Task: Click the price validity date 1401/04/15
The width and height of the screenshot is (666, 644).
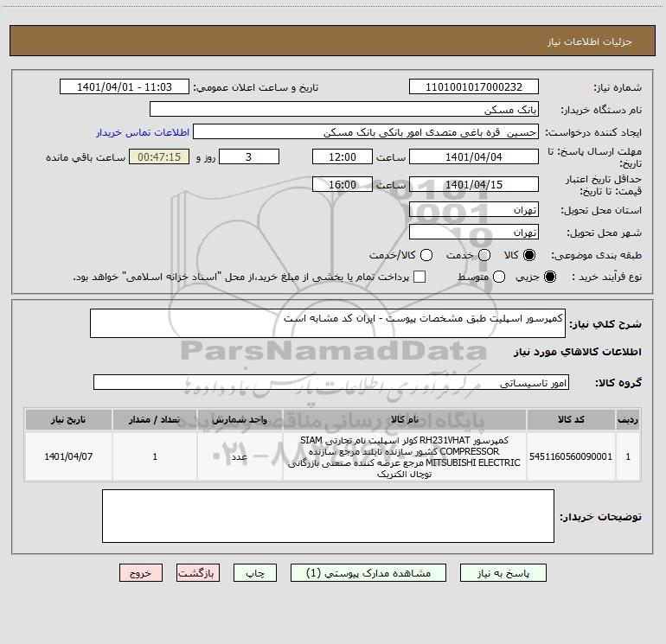Action: (474, 185)
